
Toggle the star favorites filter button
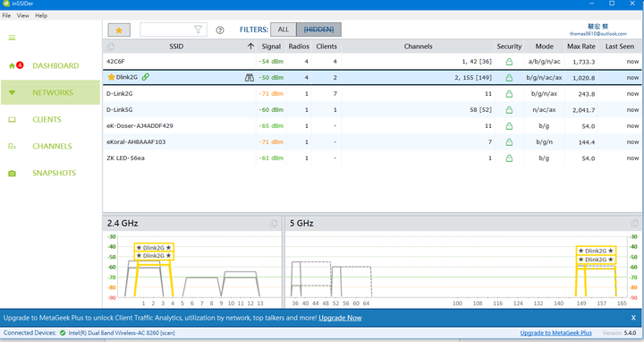click(x=119, y=30)
